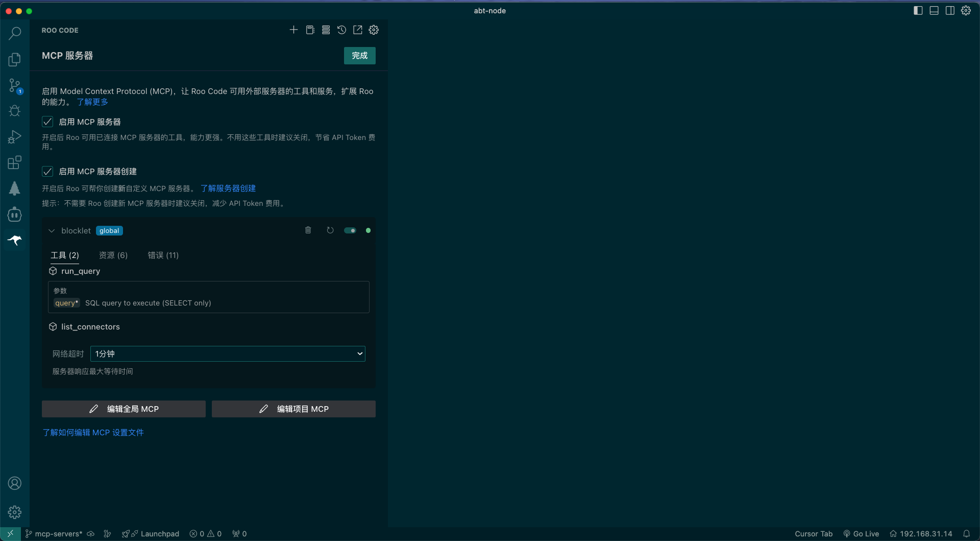The image size is (980, 541).
Task: Uncheck 启用 MCP 服务器创建 checkbox
Action: 47,171
